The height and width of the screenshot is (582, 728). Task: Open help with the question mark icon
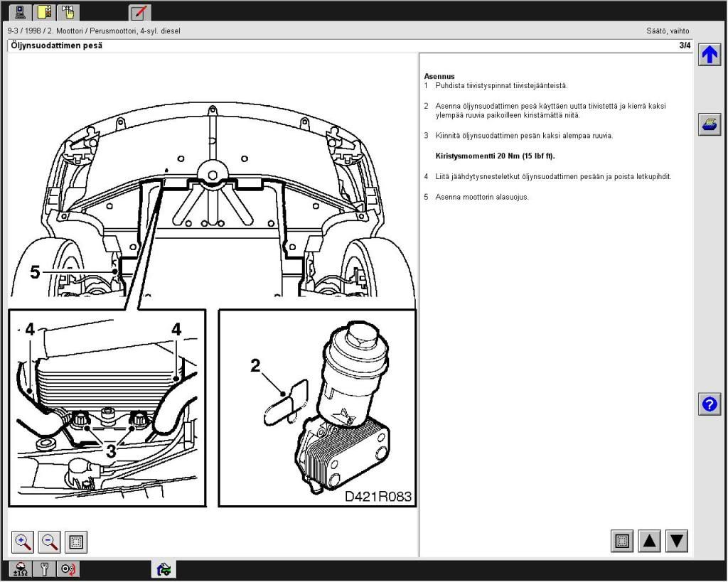(x=709, y=404)
